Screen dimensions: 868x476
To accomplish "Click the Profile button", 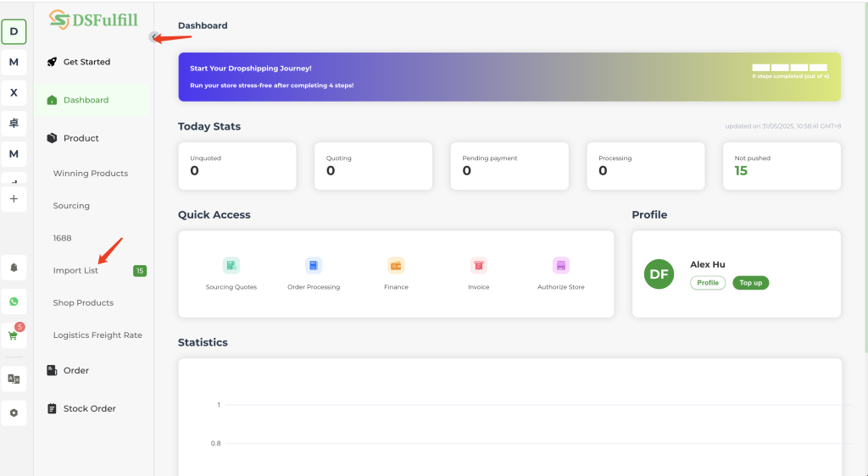I will 707,283.
